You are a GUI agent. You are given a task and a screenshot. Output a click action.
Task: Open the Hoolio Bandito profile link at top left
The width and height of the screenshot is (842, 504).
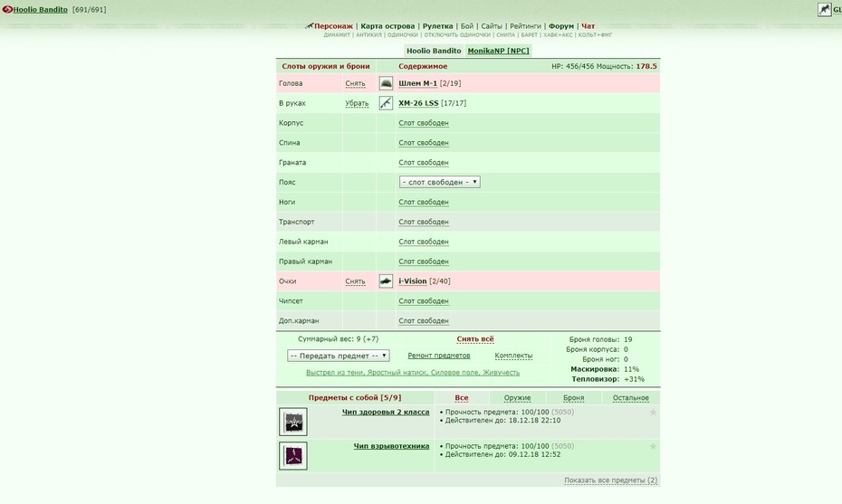[40, 10]
